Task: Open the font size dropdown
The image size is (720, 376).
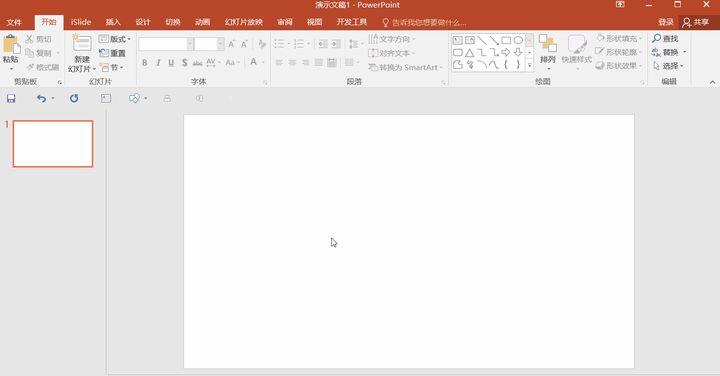Action: pos(220,44)
